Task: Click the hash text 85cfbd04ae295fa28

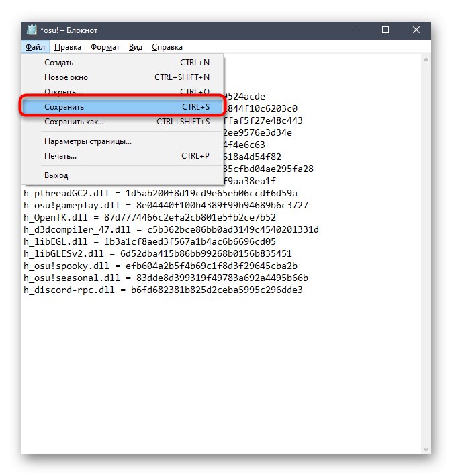Action: [x=269, y=169]
